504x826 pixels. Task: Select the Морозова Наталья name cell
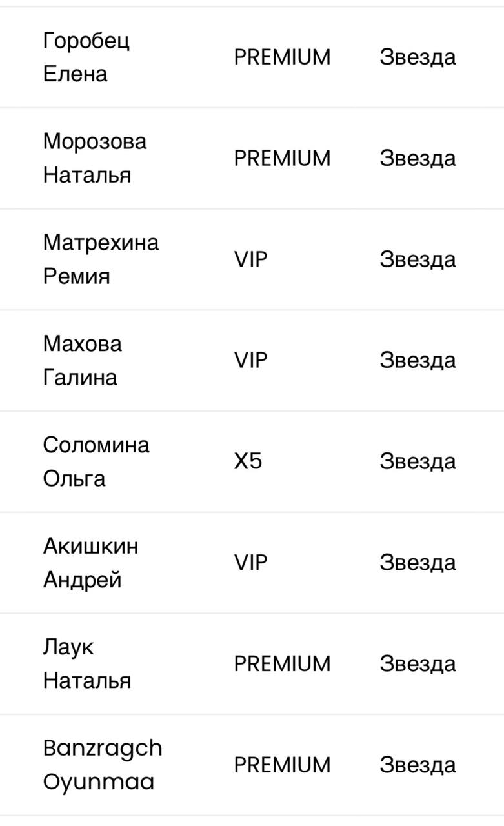pyautogui.click(x=95, y=158)
